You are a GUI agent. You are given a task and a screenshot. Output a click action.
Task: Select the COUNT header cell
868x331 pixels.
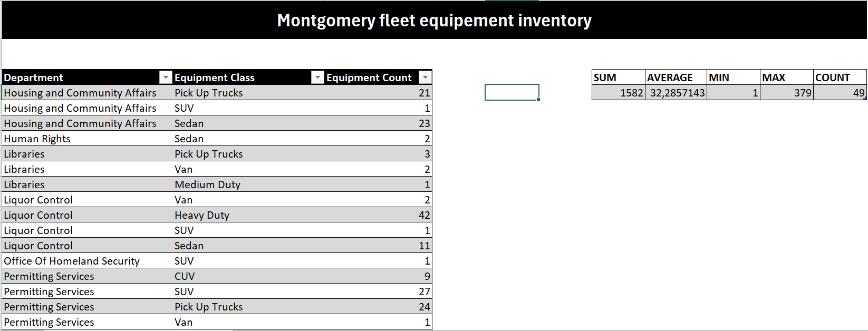840,77
